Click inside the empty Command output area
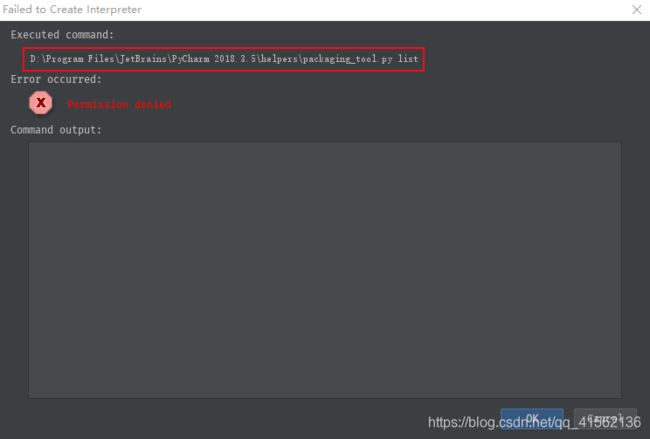The height and width of the screenshot is (439, 650). click(x=325, y=270)
